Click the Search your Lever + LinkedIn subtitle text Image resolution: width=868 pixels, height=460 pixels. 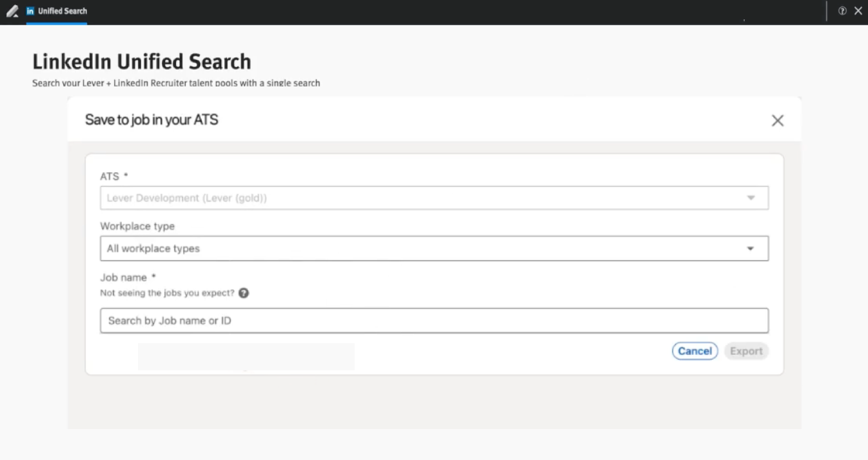176,83
